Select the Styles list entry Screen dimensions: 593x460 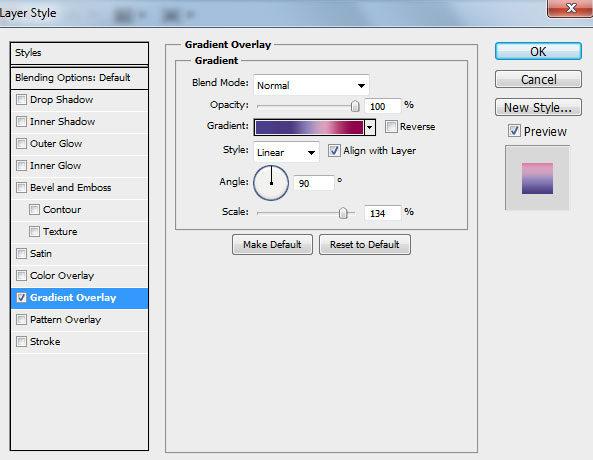point(79,53)
